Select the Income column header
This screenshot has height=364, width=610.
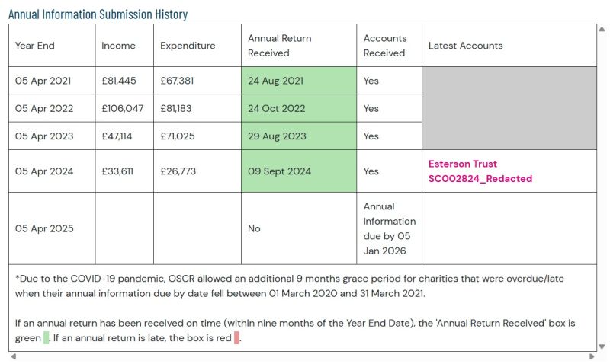[118, 46]
